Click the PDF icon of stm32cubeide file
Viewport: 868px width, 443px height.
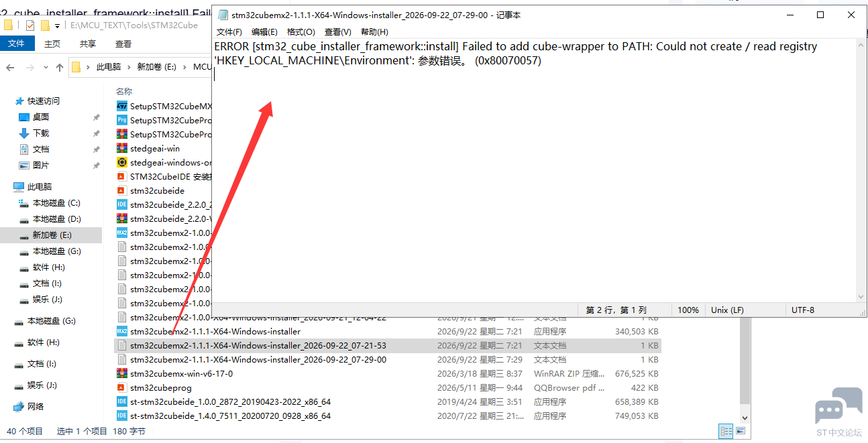point(121,190)
